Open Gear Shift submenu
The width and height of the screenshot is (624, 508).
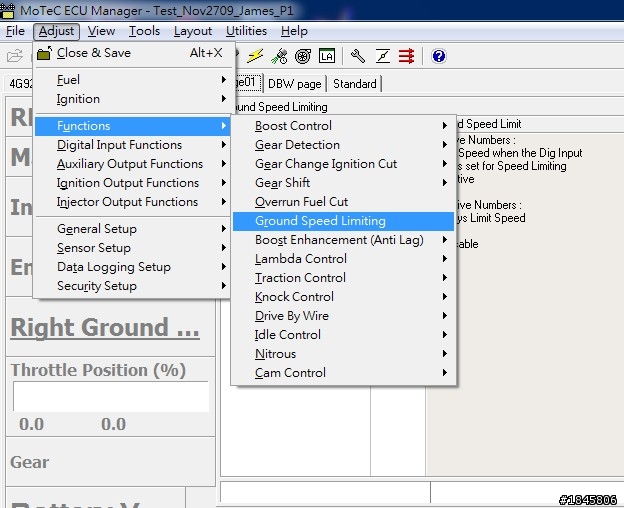click(x=343, y=183)
